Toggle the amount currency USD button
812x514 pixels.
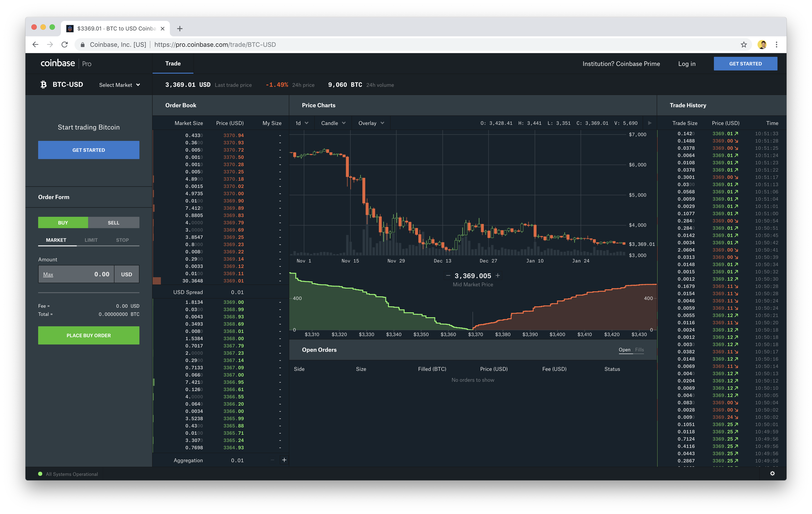pos(126,274)
